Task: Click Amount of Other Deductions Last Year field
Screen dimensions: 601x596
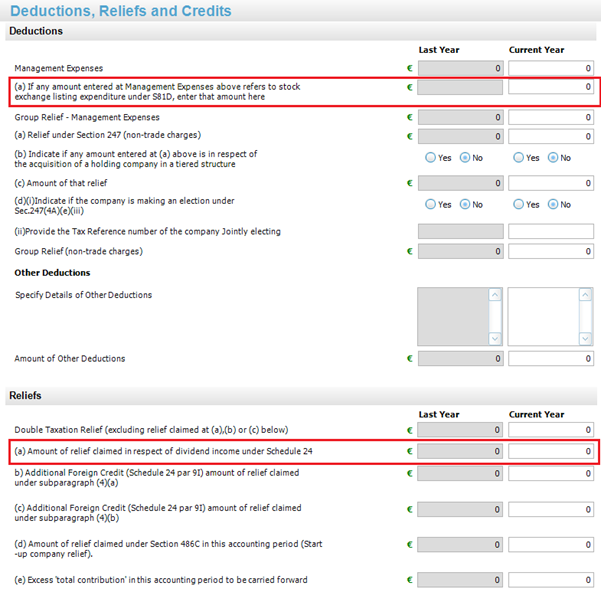Action: pos(460,358)
